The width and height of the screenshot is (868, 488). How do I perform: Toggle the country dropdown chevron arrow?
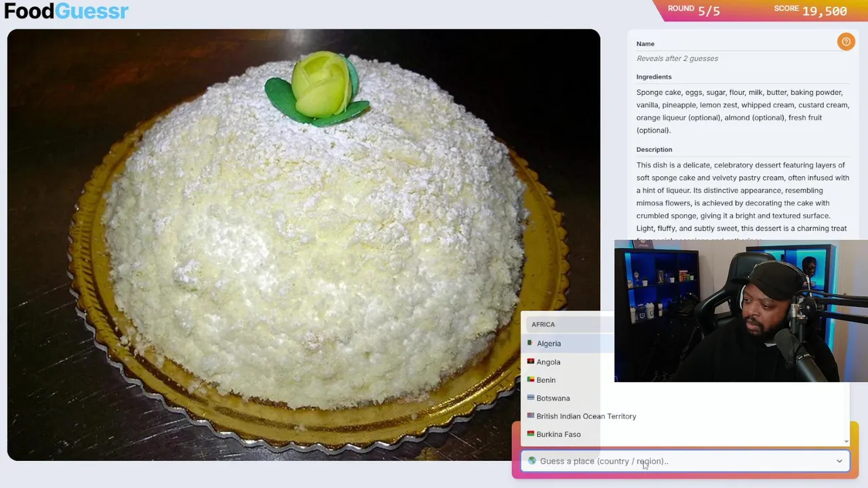coord(839,462)
